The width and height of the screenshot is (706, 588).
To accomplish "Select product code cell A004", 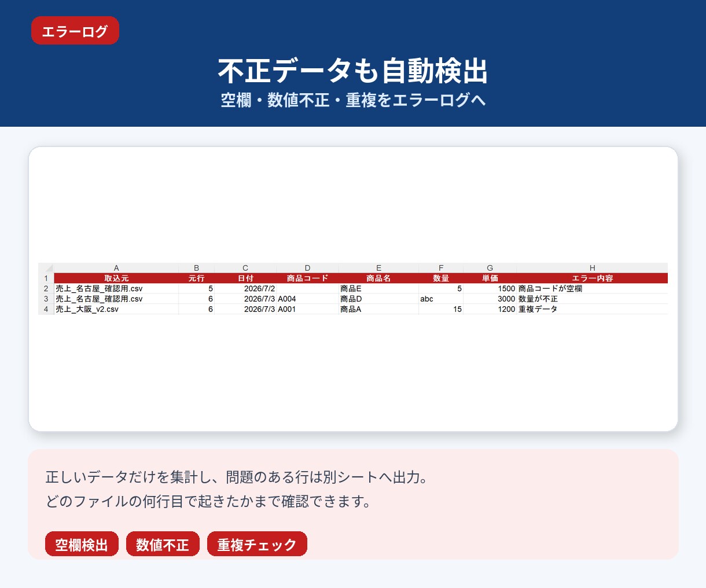I will [x=307, y=299].
